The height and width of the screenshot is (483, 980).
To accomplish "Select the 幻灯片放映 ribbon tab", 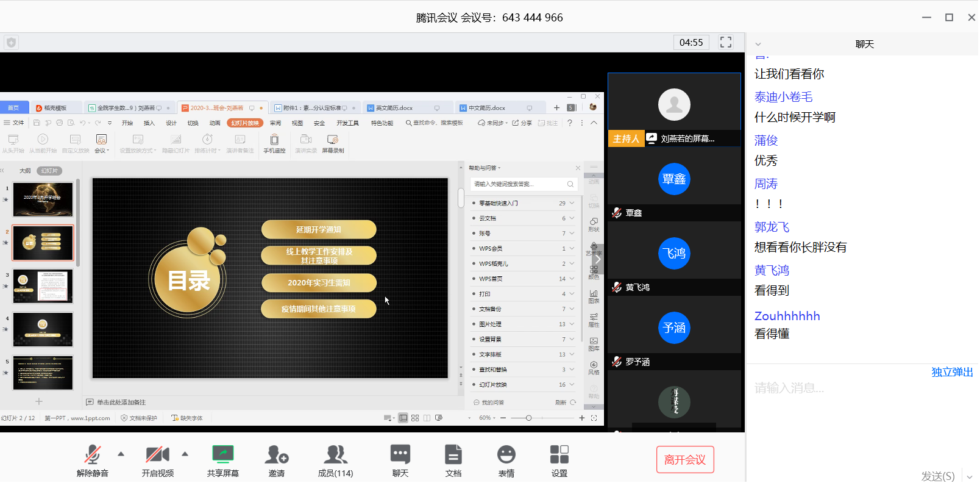I will pyautogui.click(x=245, y=123).
